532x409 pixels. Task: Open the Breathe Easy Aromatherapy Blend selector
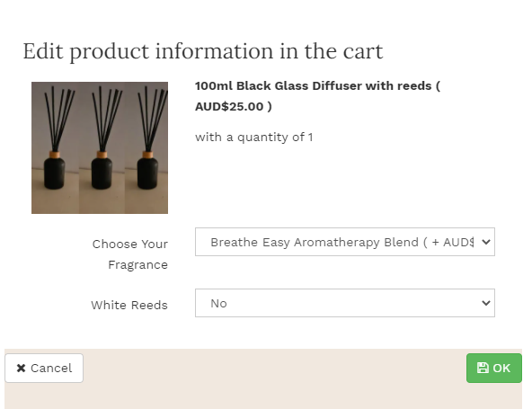(345, 242)
